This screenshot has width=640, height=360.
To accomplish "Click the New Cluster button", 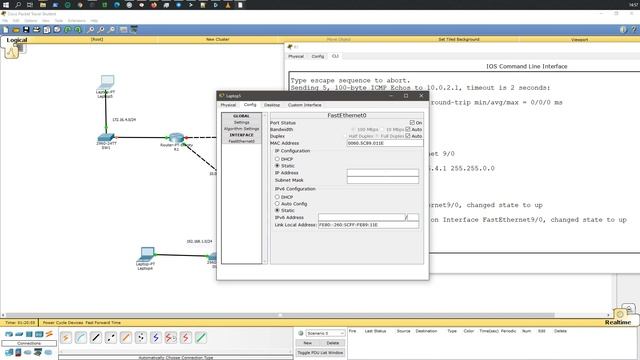I will [218, 40].
